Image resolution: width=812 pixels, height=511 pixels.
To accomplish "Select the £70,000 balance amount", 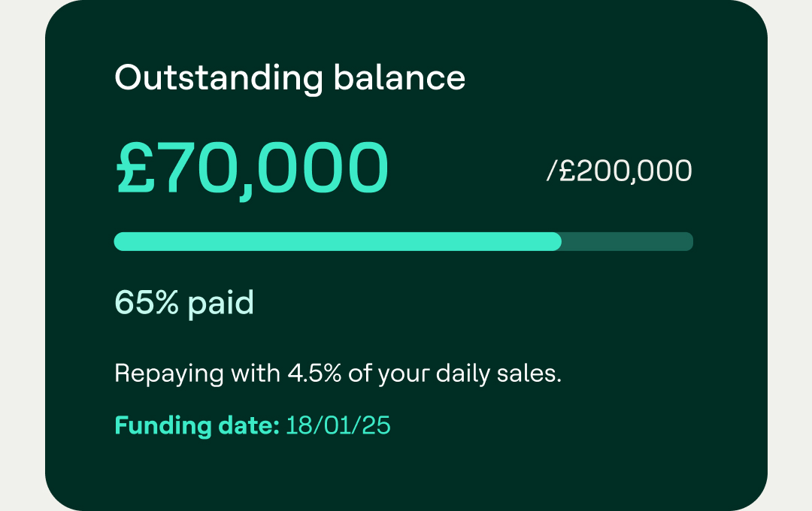I will click(252, 169).
